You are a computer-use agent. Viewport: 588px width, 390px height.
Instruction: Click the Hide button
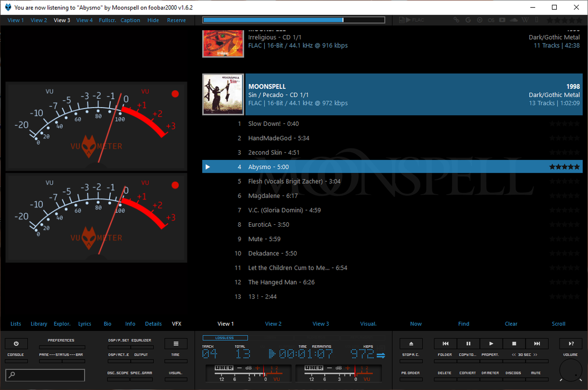point(153,20)
